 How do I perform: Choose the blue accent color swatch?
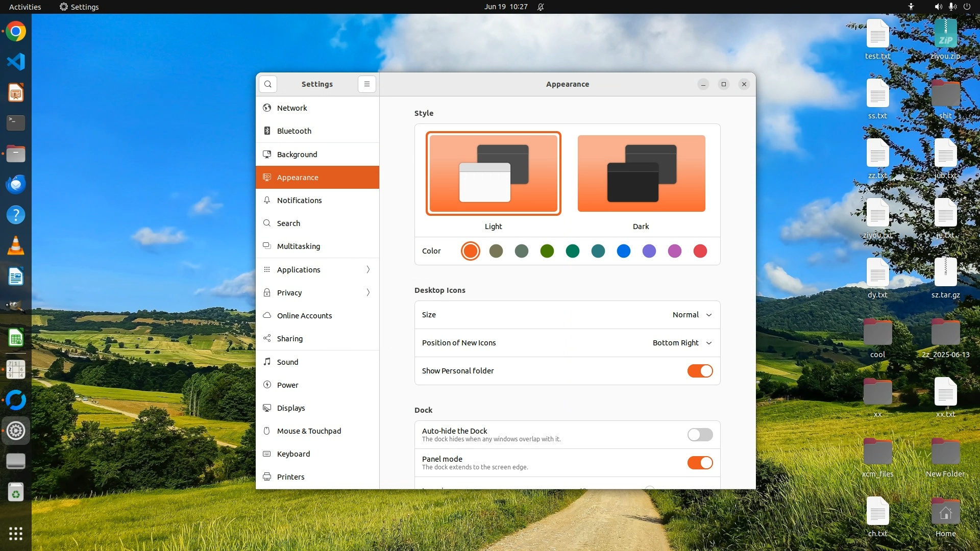pyautogui.click(x=623, y=251)
